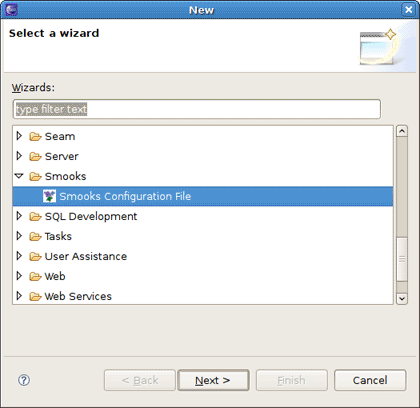Click the wizard list scrollbar thumb
The image size is (420, 408).
coord(402,259)
